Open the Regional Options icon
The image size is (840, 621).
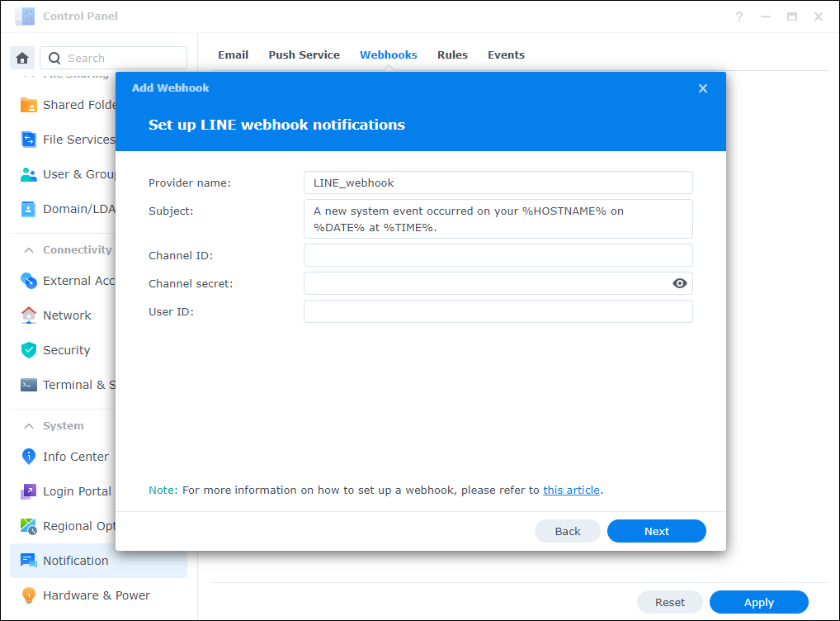pos(28,526)
